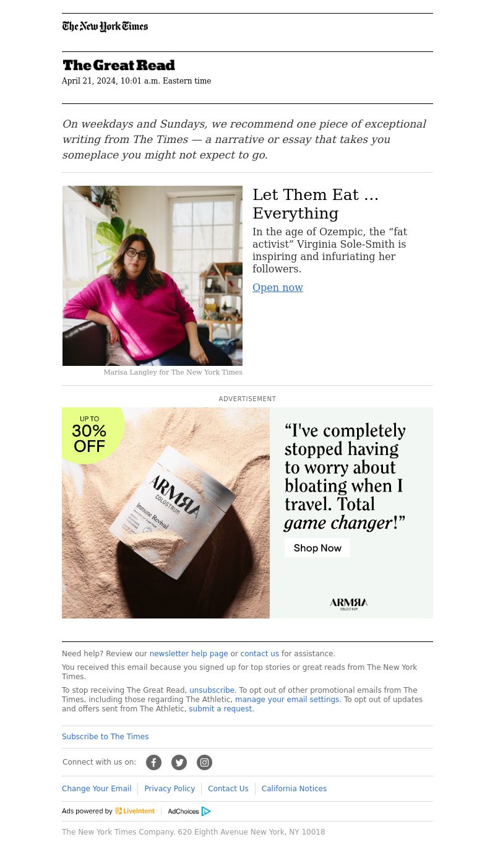Click the Shop Now button in ad
This screenshot has height=868, width=495.
pyautogui.click(x=317, y=548)
